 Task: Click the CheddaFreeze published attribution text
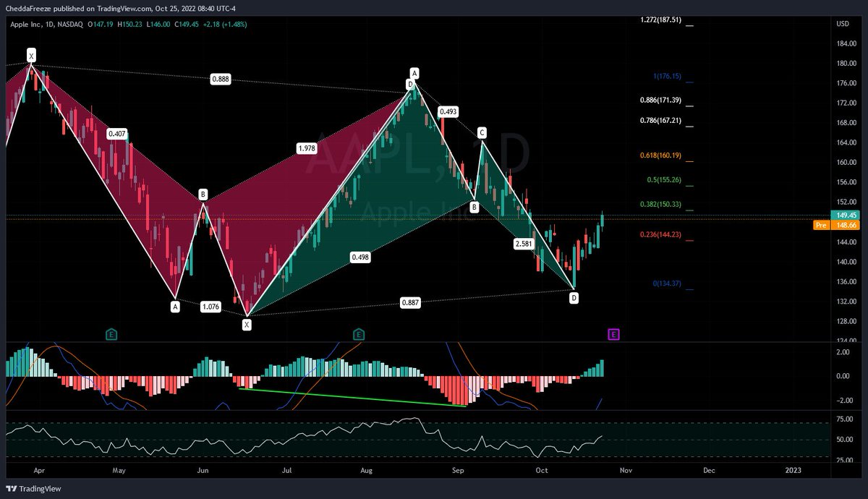pos(120,9)
